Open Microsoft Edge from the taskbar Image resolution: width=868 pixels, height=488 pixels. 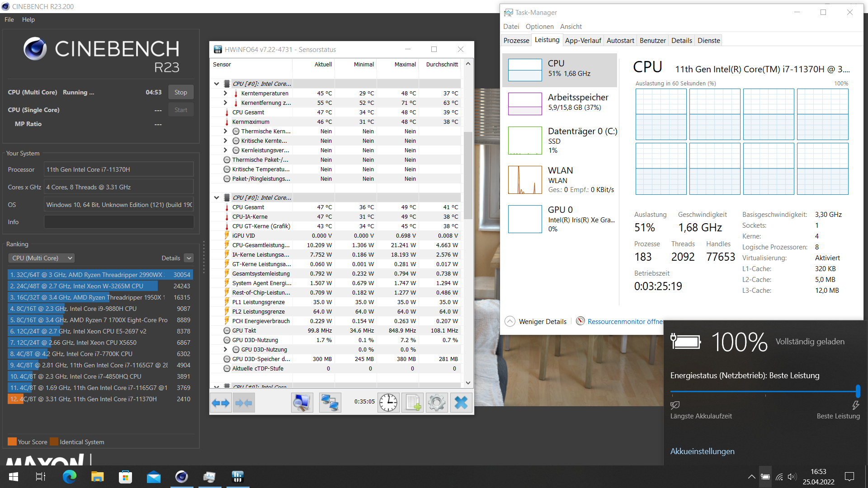70,477
